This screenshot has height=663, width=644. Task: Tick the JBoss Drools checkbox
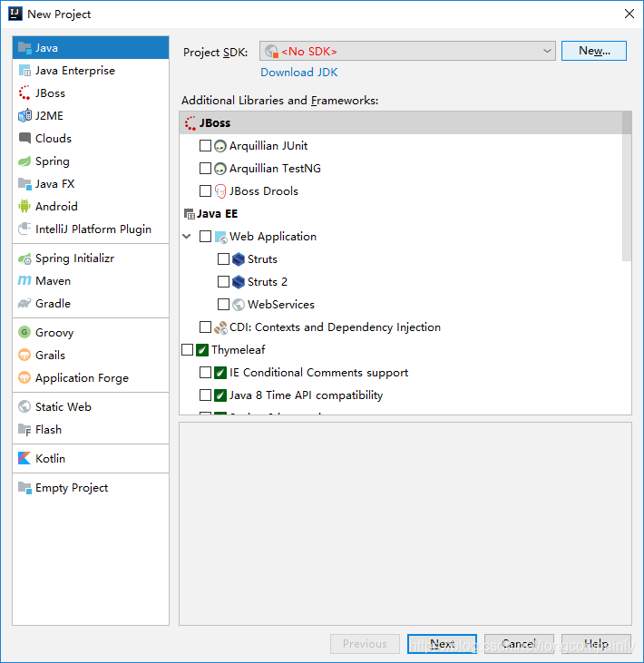pyautogui.click(x=205, y=191)
